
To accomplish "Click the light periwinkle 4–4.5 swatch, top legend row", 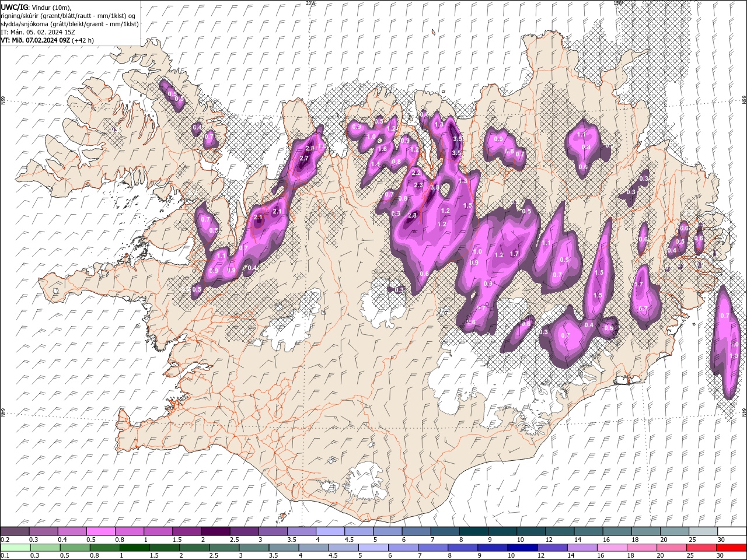I will 330,531.
